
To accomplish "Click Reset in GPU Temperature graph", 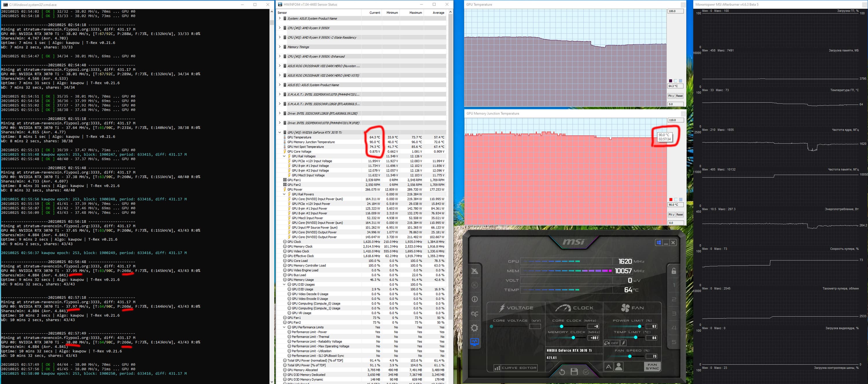I will click(x=679, y=96).
